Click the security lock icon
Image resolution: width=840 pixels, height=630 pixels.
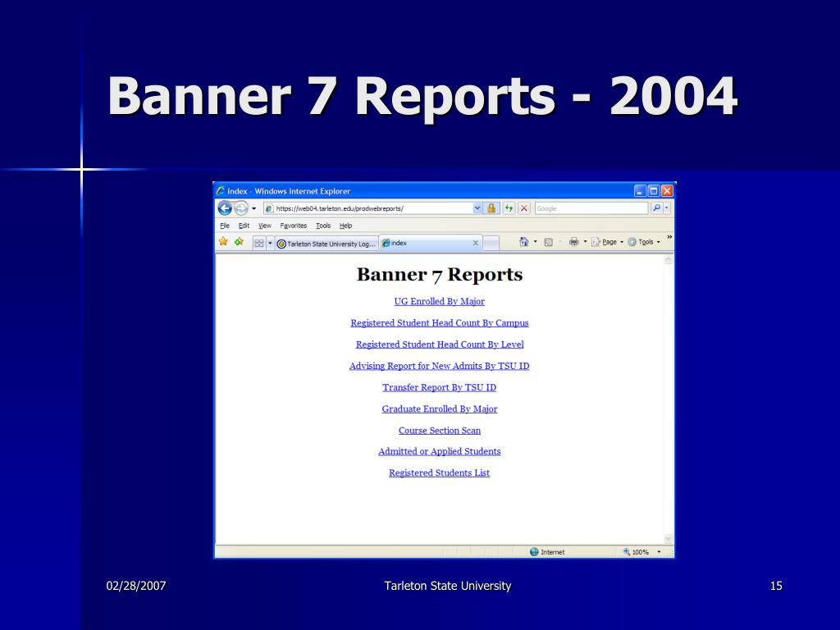click(491, 208)
